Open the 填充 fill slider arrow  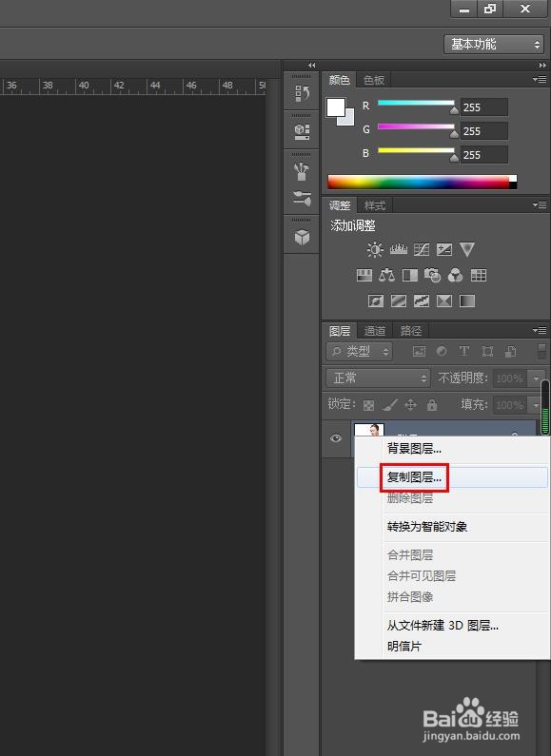point(536,405)
